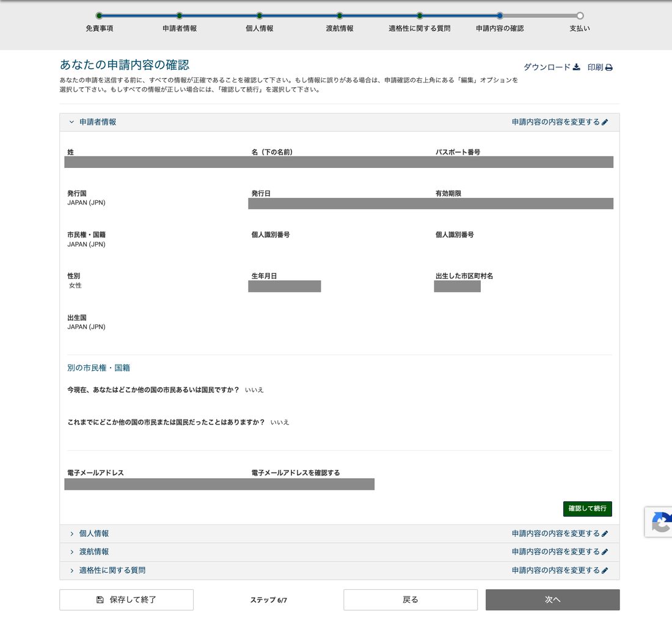Click the 戻る button
This screenshot has width=672, height=632.
click(x=410, y=600)
